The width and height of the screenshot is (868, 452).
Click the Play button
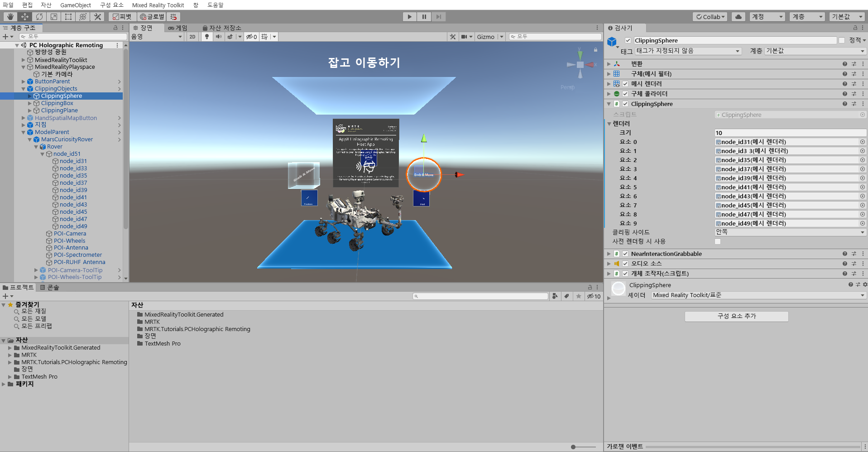[410, 17]
